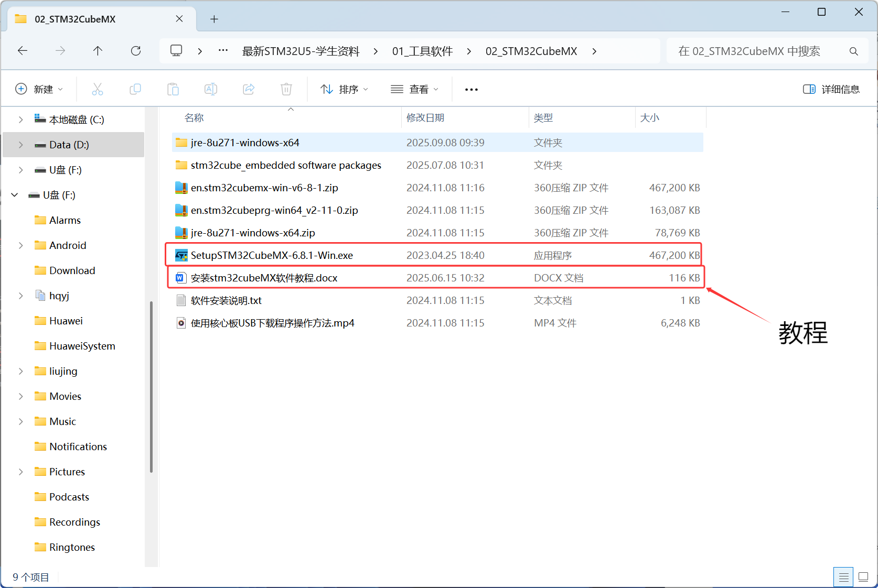Open chevron after 最新STM32U5-学生资料 breadcrumb
The height and width of the screenshot is (588, 878).
tap(376, 51)
